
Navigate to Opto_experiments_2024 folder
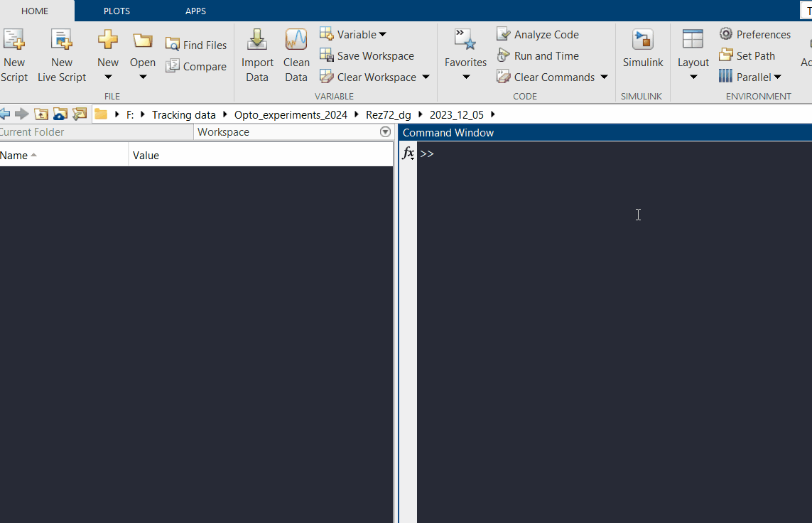[x=291, y=114]
